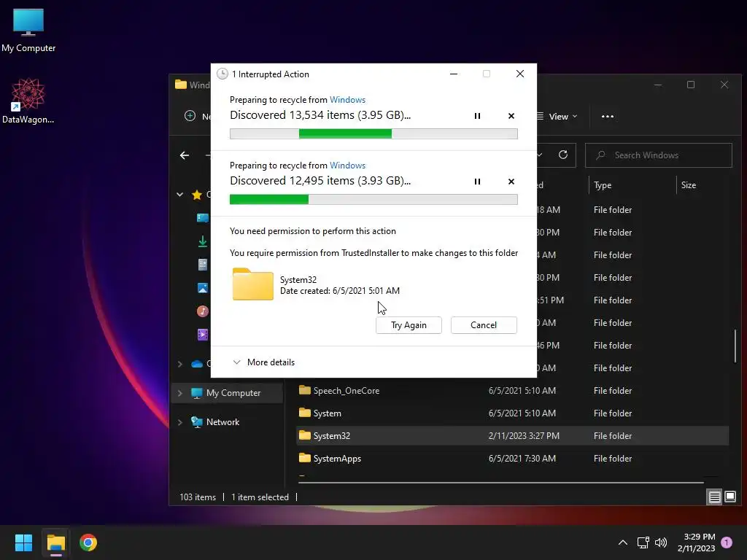Viewport: 747px width, 560px height.
Task: Select Videos in the navigation pane
Action: click(203, 334)
